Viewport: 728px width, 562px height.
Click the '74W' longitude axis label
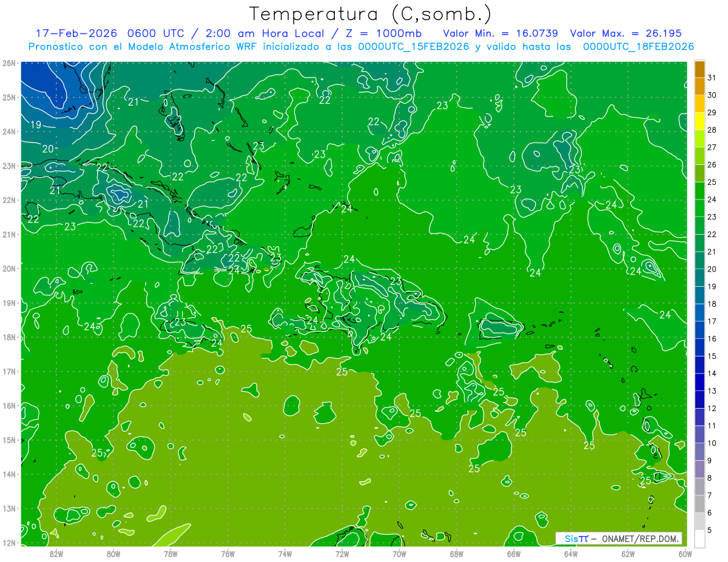(x=285, y=554)
